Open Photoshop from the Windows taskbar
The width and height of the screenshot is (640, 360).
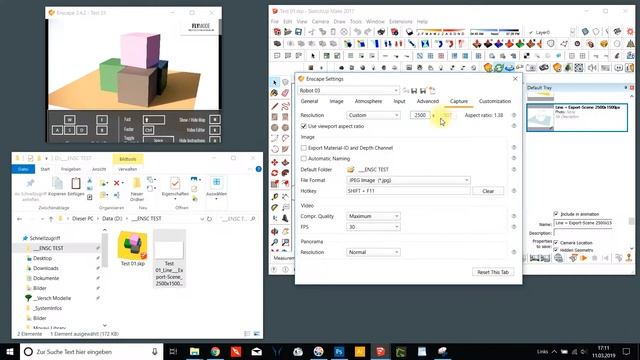coord(339,351)
